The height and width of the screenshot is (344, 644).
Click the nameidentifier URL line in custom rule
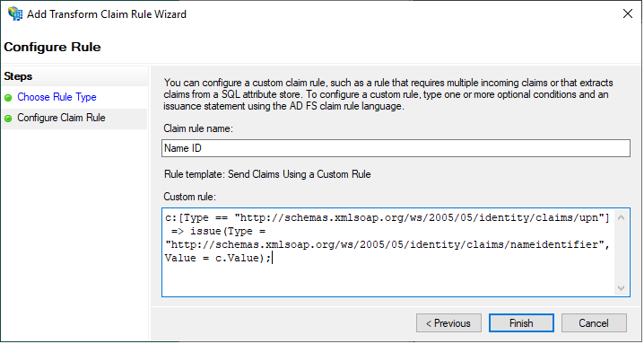tap(387, 244)
